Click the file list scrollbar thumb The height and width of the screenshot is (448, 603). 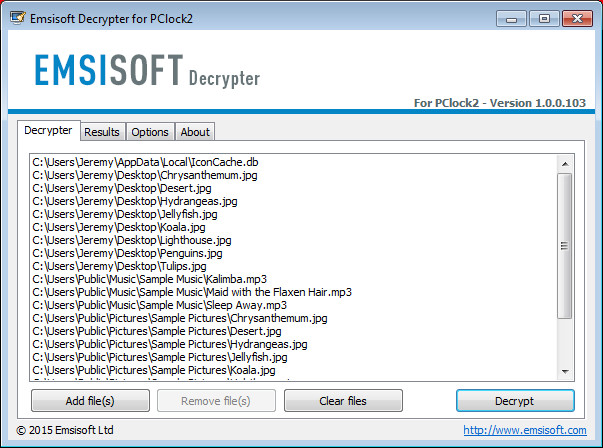tap(565, 246)
